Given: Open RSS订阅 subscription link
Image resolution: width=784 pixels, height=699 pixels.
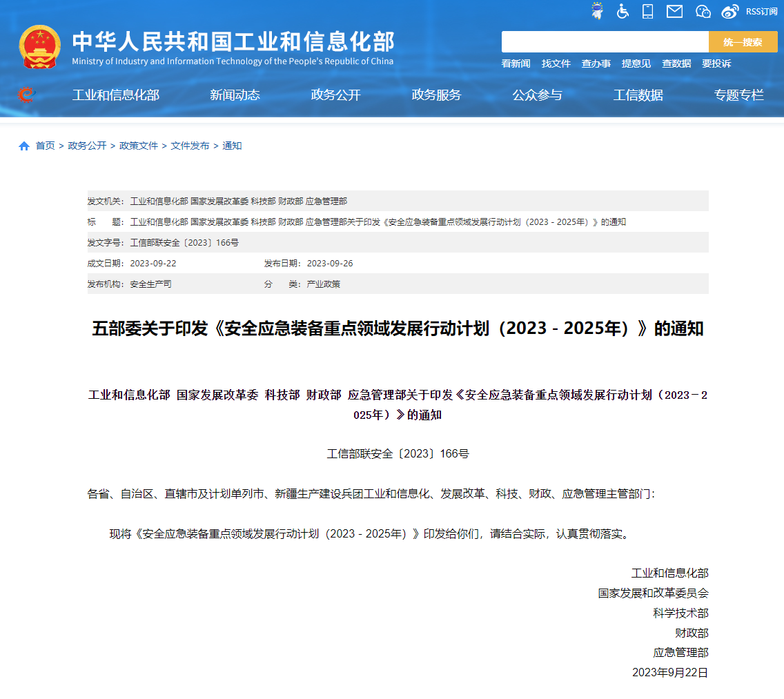Looking at the screenshot, I should (x=761, y=11).
